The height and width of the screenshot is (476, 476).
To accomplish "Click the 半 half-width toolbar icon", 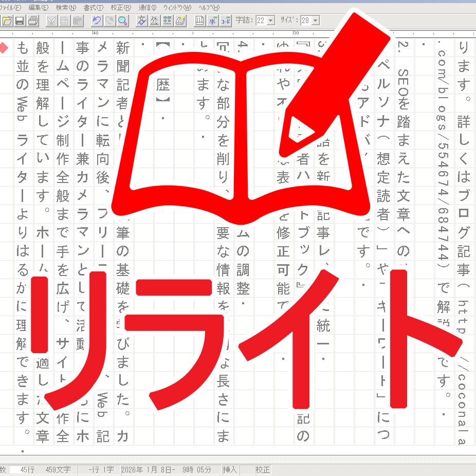I will pos(212,21).
